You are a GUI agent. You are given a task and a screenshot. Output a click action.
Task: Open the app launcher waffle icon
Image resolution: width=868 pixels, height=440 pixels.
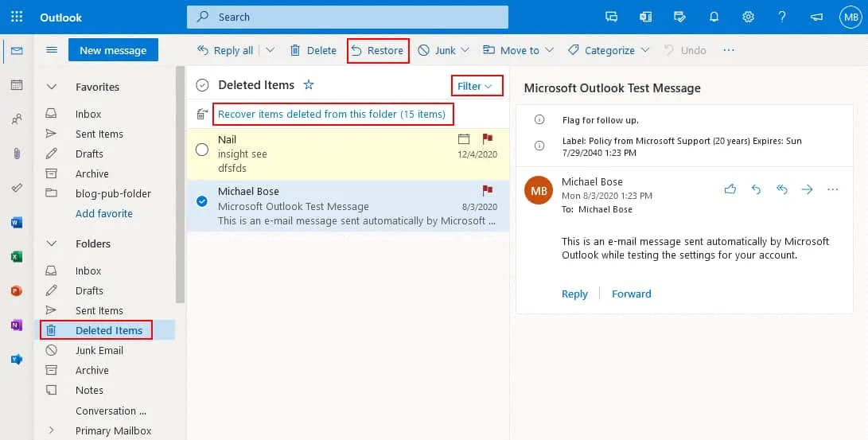pos(17,17)
